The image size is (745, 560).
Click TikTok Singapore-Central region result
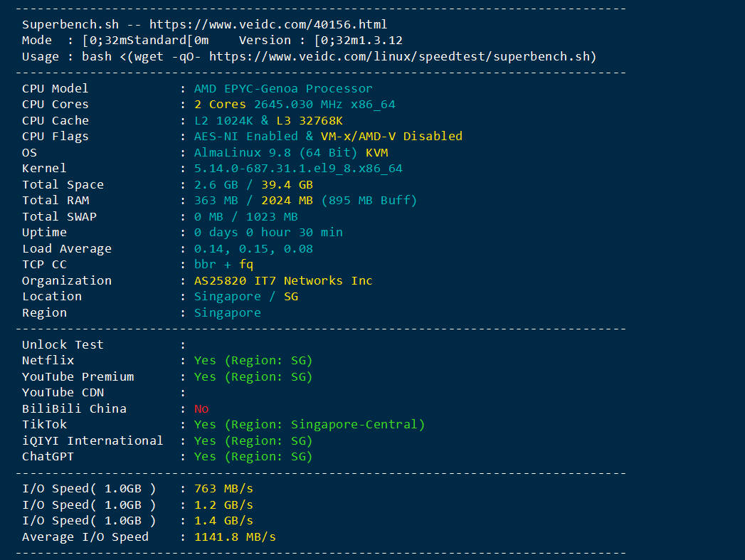(310, 425)
